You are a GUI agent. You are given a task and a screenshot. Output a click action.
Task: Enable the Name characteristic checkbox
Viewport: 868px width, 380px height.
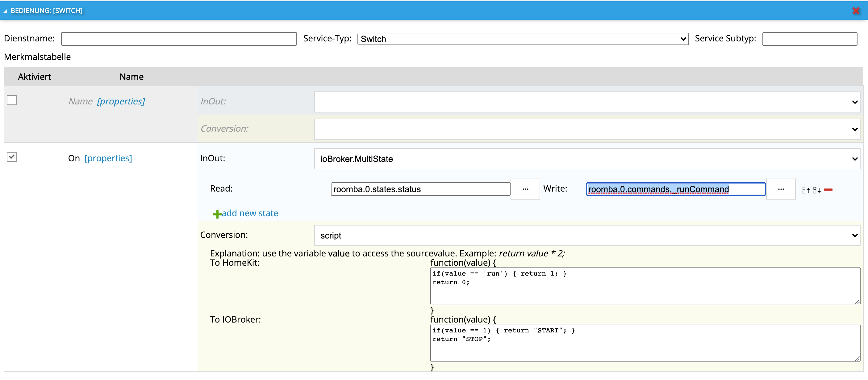tap(12, 100)
